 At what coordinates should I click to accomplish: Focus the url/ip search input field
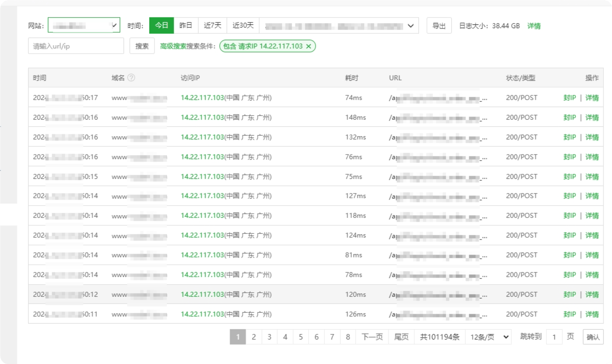(x=76, y=46)
